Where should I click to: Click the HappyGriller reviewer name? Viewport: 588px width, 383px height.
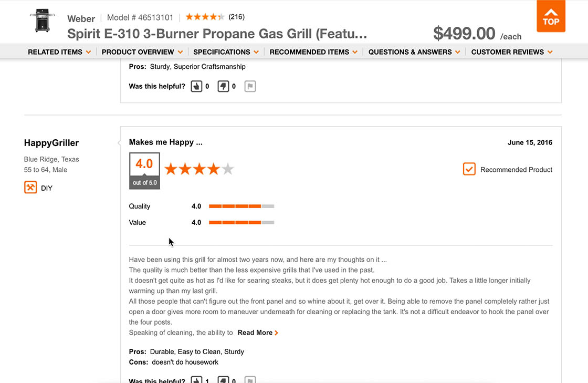click(x=51, y=143)
